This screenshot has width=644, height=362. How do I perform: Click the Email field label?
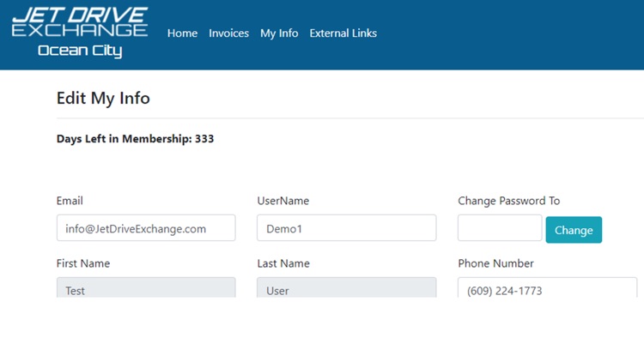point(70,201)
